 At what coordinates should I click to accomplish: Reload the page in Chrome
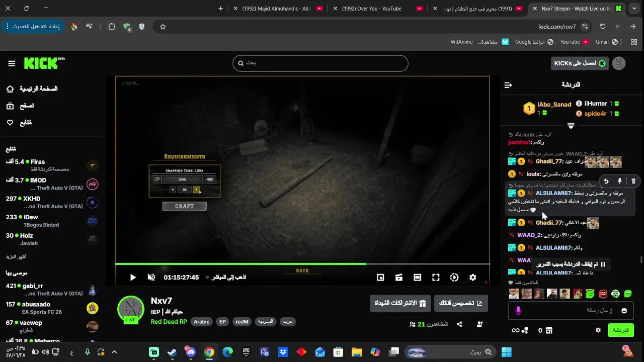tap(603, 27)
